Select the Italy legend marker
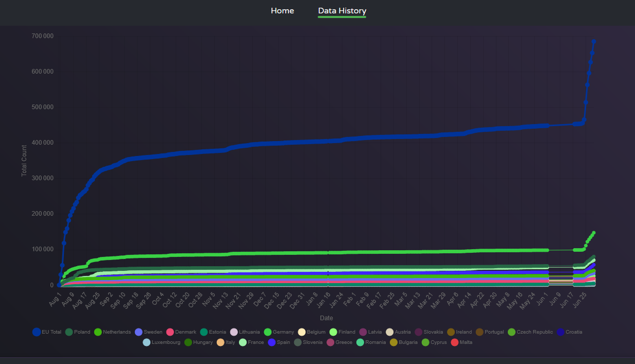 [x=220, y=342]
